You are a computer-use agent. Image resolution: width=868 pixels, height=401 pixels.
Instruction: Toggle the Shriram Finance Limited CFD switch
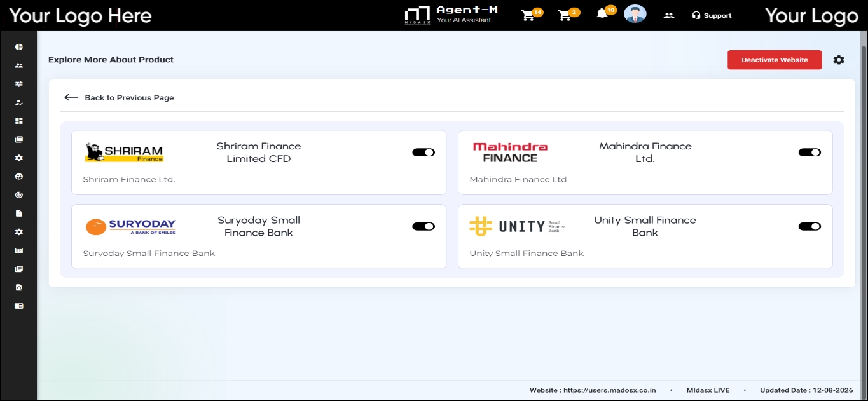(424, 153)
